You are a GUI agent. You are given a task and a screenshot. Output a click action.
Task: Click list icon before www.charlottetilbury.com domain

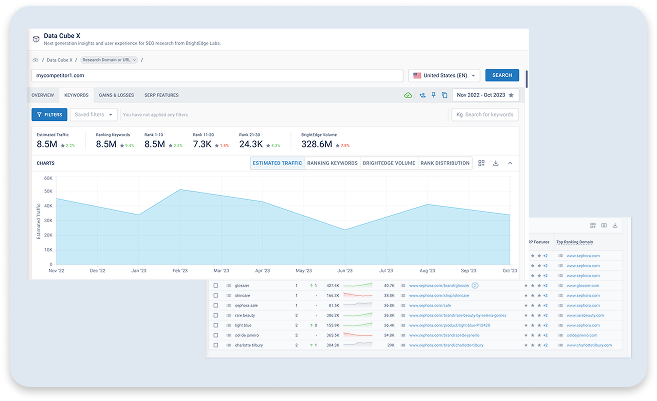coord(560,345)
